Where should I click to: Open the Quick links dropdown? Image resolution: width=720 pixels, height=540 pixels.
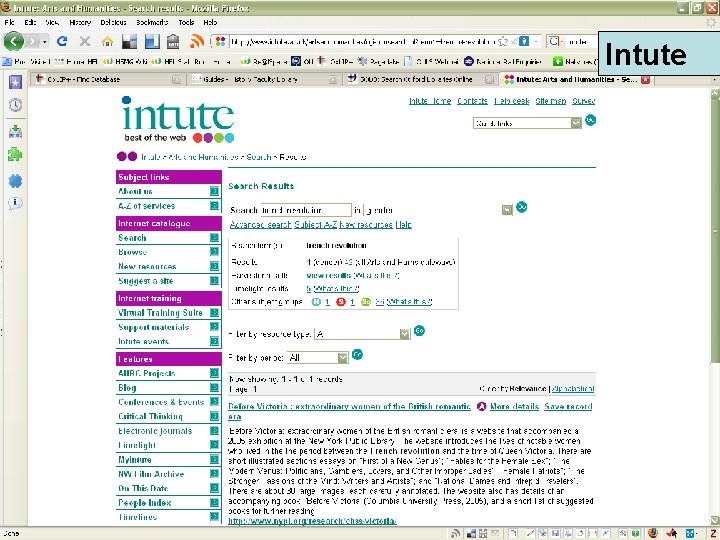(x=527, y=123)
